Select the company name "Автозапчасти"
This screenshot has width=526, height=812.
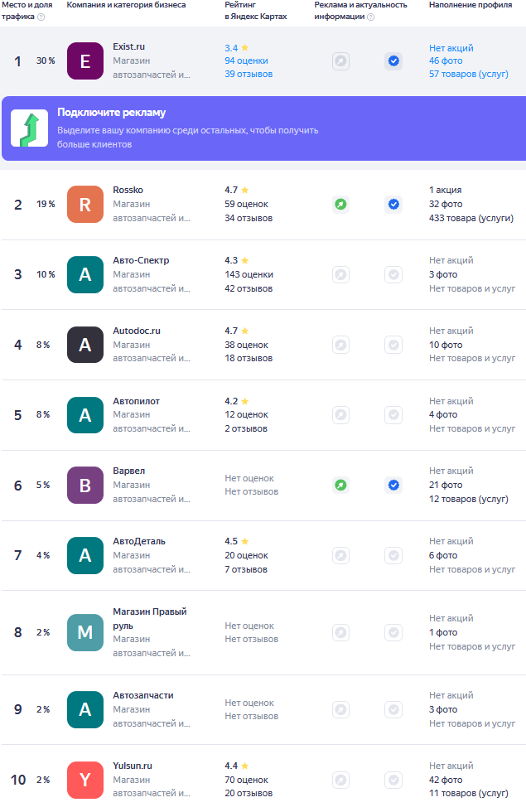coord(143,695)
